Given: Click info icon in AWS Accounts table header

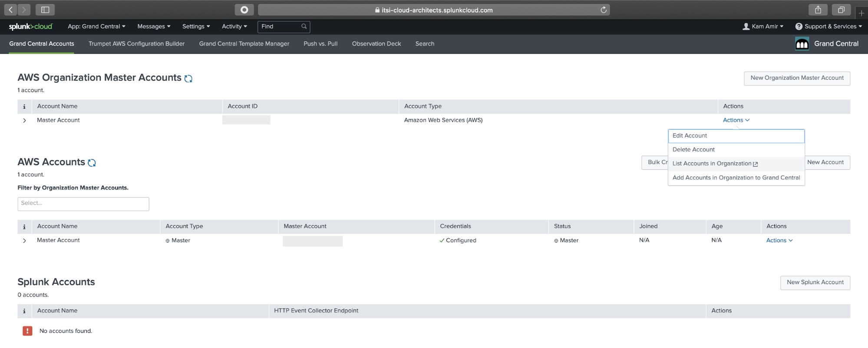Looking at the screenshot, I should pyautogui.click(x=24, y=227).
